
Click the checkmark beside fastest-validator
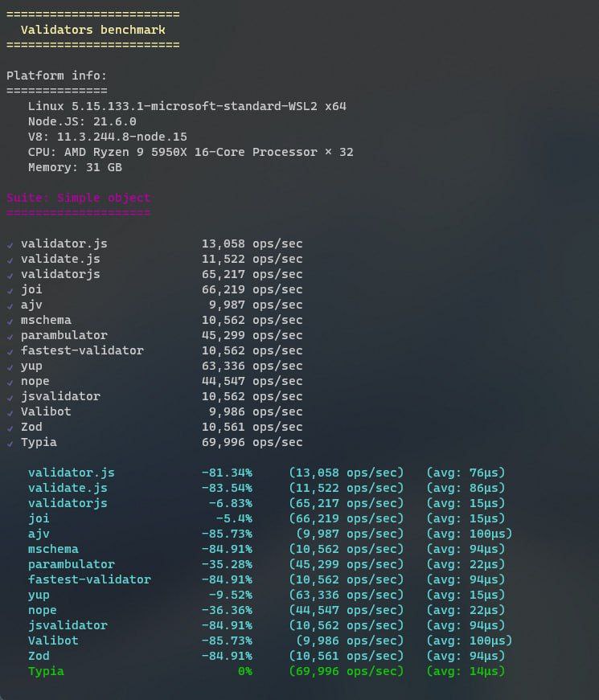point(10,351)
